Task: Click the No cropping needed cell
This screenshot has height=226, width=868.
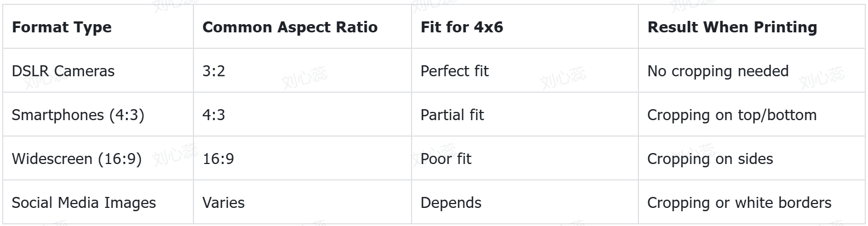Action: [x=718, y=71]
